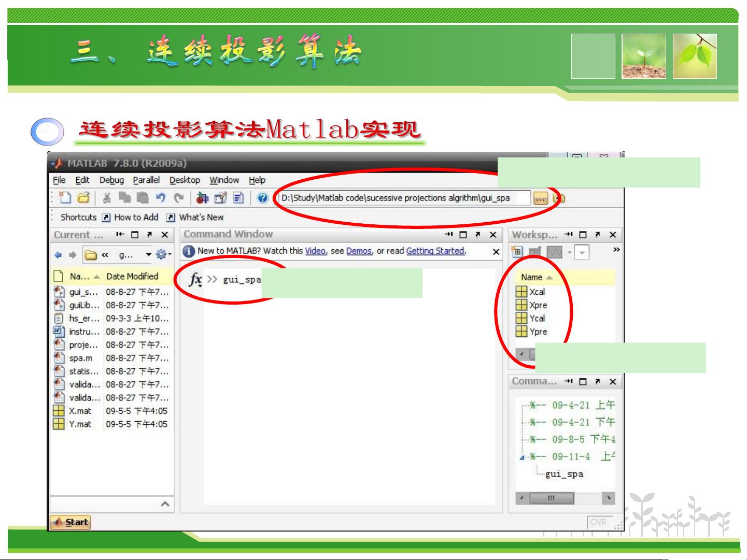
Task: Click the Command History horizontal scrollbar thumb
Action: pos(551,498)
